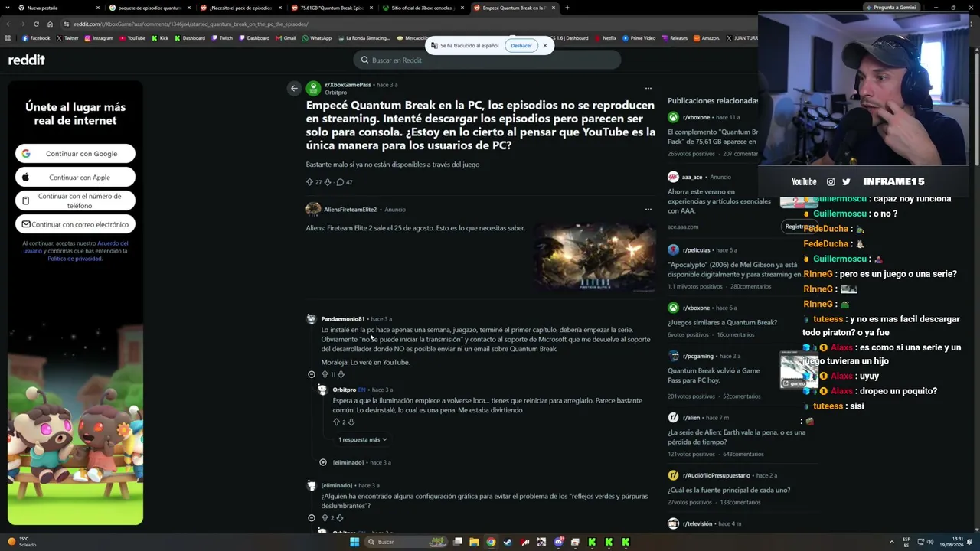Go back using the post's back arrow
The width and height of the screenshot is (980, 551).
[294, 89]
